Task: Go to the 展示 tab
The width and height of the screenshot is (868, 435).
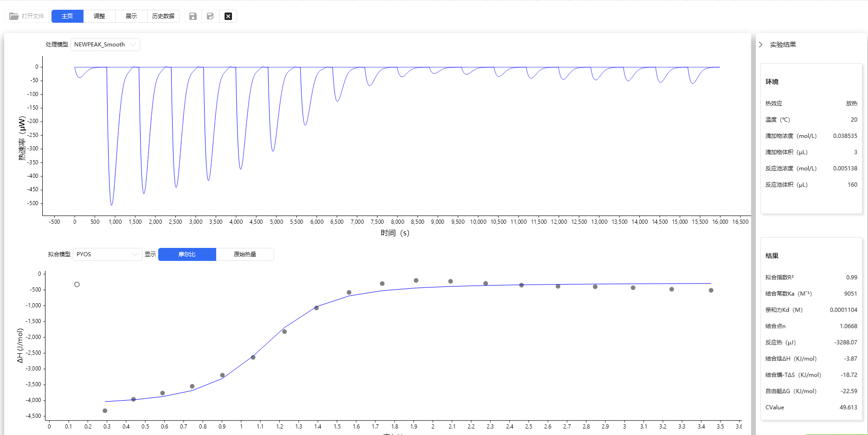Action: 131,16
